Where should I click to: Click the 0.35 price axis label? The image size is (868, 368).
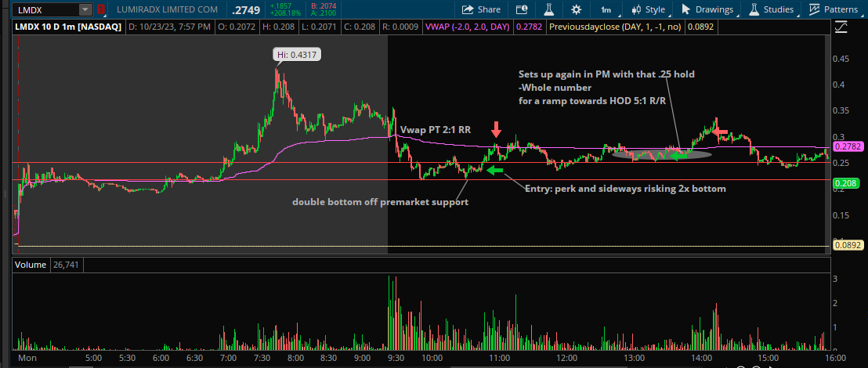tap(841, 110)
